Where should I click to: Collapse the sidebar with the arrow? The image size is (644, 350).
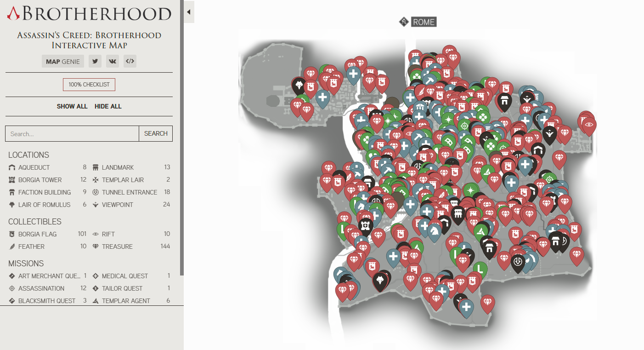[189, 12]
